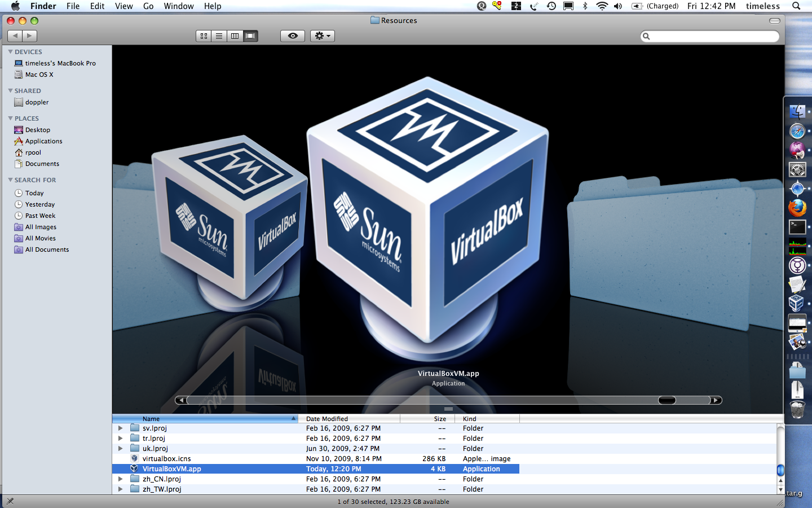Go forward with the right arrow button
This screenshot has height=508, width=812.
click(30, 36)
